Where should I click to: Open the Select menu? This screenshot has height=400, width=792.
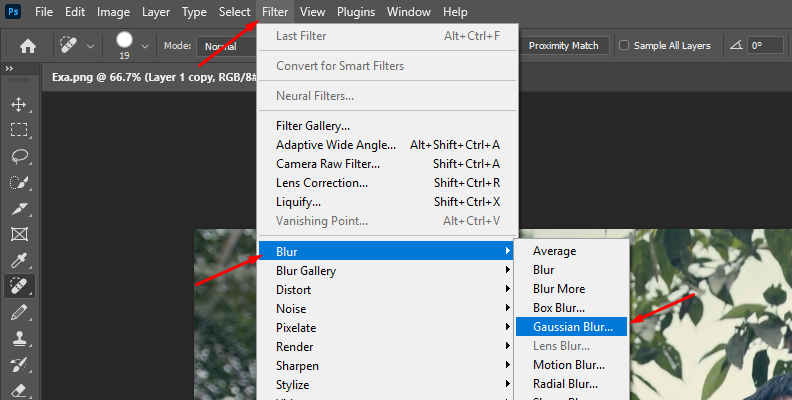(234, 12)
